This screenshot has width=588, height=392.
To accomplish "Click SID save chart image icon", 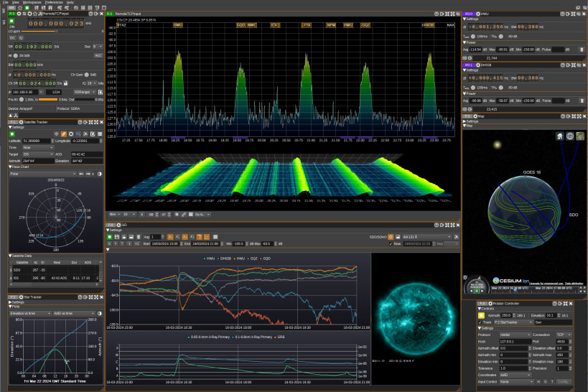I will 131,237.
